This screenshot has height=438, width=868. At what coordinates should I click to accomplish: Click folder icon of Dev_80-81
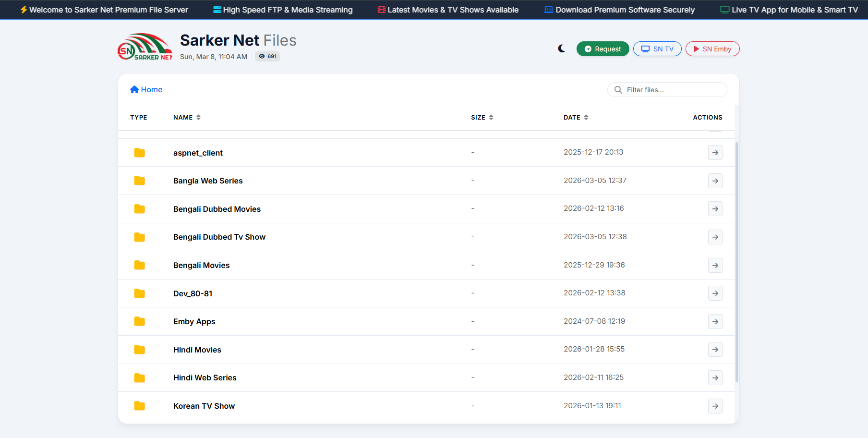140,293
